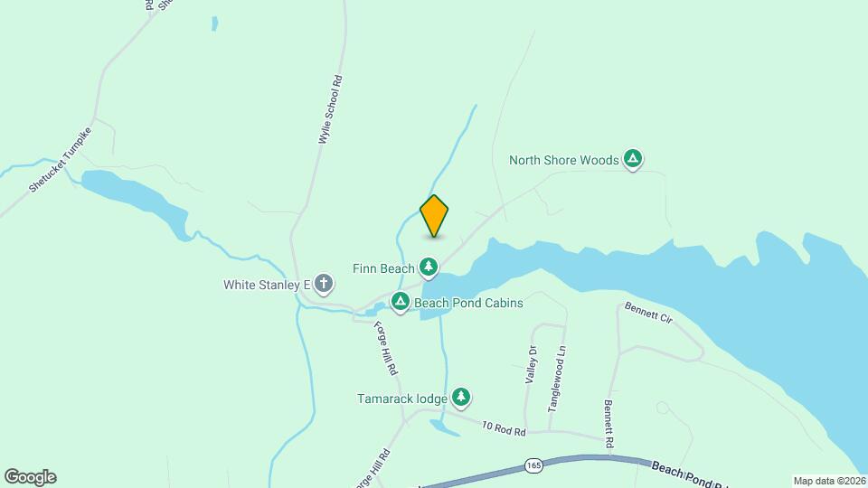Click the White Stanley place label

(266, 285)
